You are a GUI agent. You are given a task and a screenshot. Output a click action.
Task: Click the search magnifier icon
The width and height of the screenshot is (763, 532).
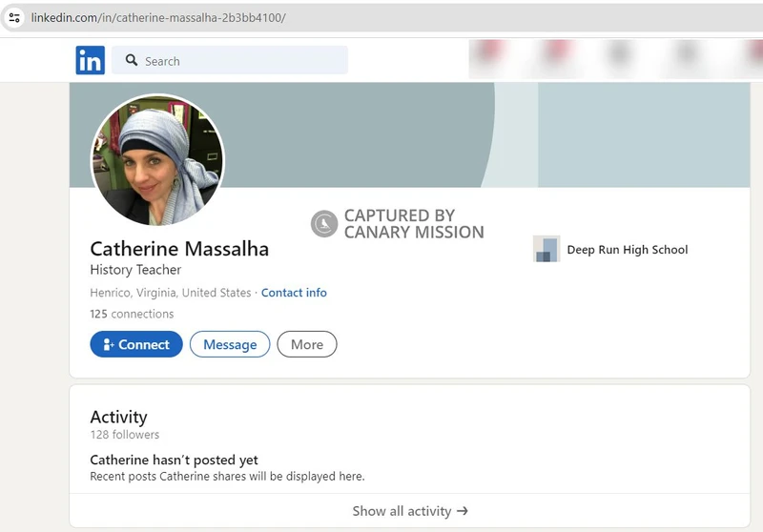pos(132,60)
